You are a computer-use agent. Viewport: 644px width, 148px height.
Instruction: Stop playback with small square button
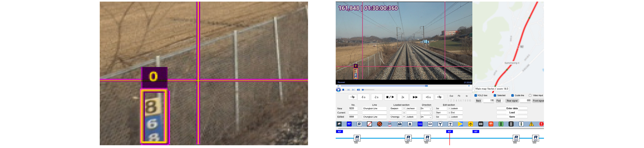(343, 90)
